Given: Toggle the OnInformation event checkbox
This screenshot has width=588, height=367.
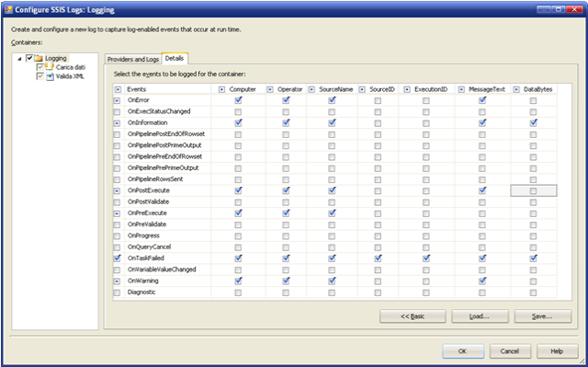Looking at the screenshot, I should (x=117, y=123).
